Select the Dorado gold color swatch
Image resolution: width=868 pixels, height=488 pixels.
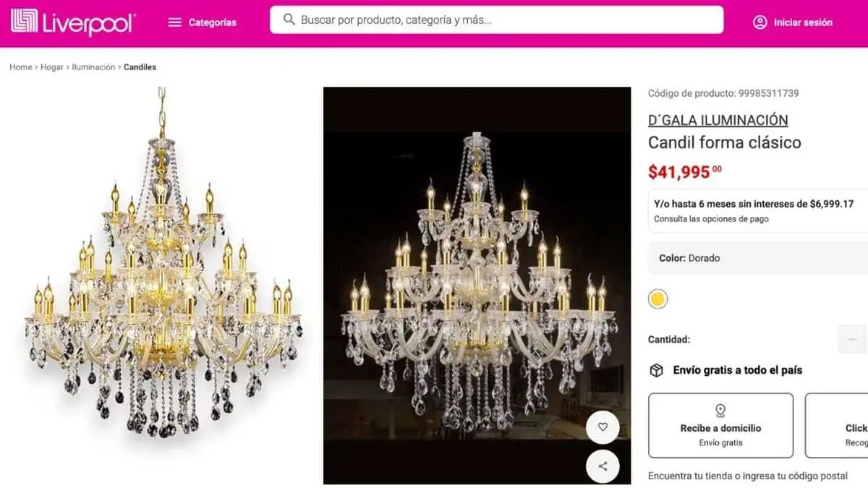click(x=658, y=299)
